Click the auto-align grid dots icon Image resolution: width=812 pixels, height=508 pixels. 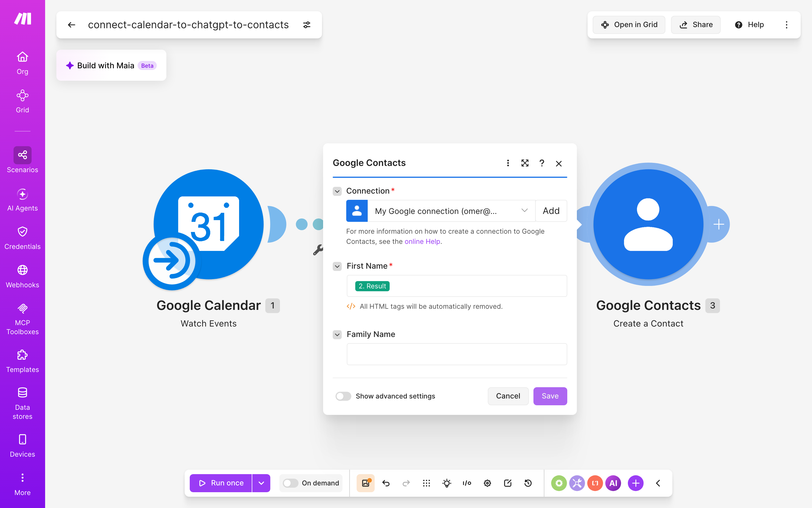click(427, 483)
